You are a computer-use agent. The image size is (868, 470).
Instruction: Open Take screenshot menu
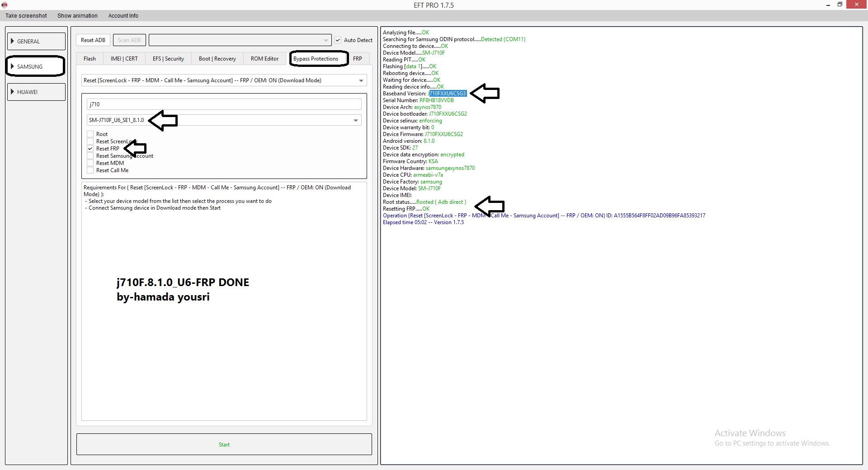[x=26, y=16]
